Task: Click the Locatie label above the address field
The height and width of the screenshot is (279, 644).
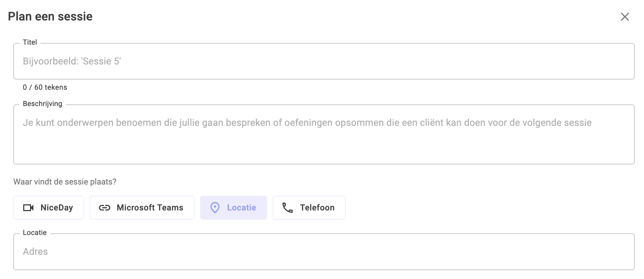Action: point(34,233)
